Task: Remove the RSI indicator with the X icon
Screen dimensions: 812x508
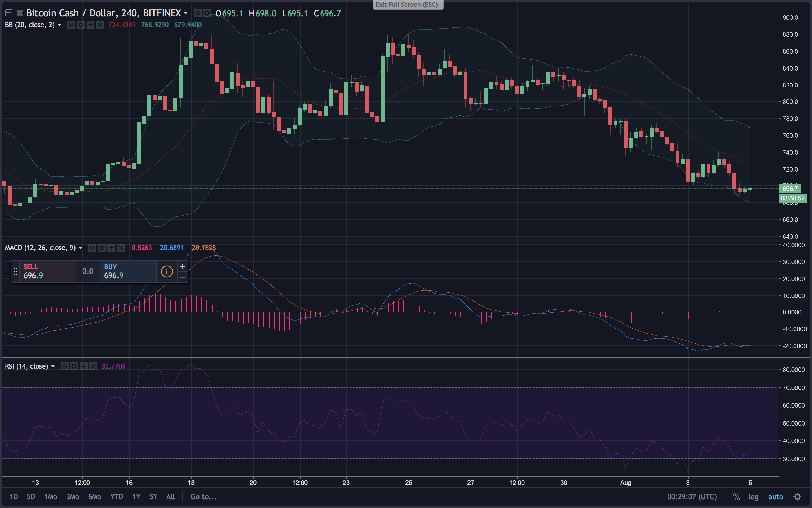Action: click(x=93, y=366)
